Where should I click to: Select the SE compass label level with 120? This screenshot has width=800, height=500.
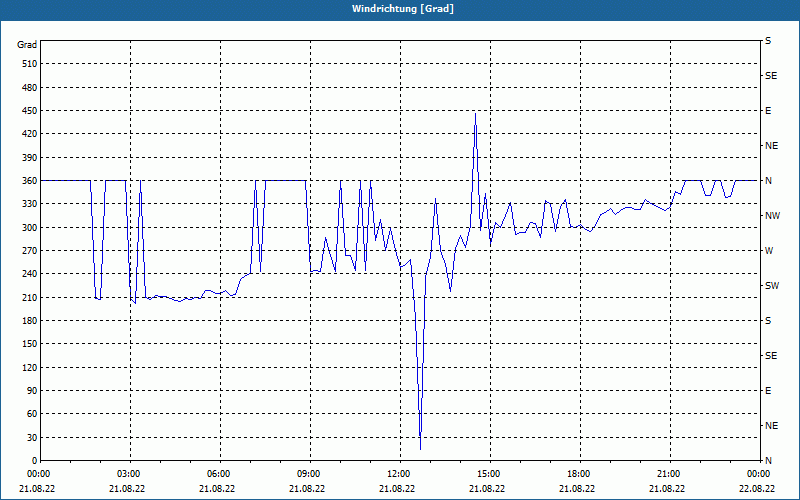pos(771,356)
